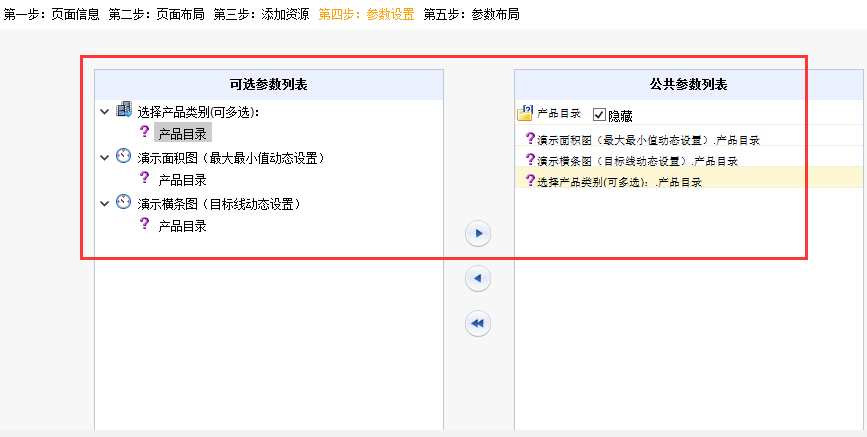867x437 pixels.
Task: Click the parameter icon under 演示横条图 node
Action: (x=144, y=223)
